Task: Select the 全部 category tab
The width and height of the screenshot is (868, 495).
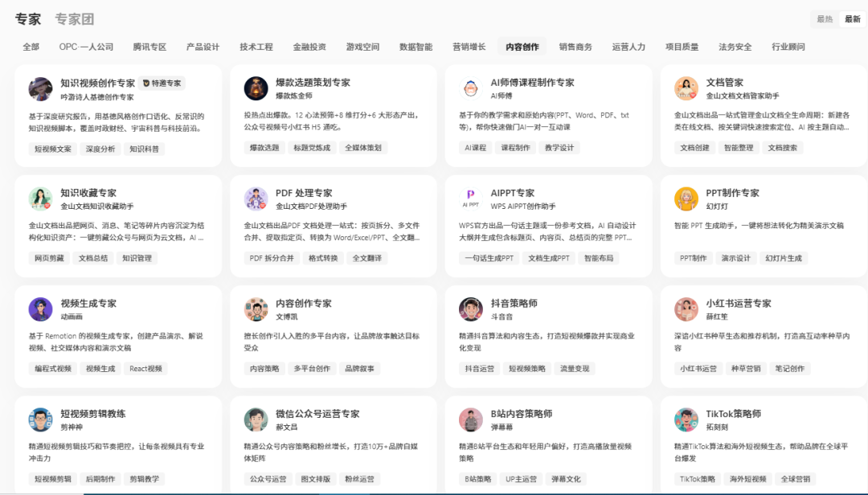Action: tap(31, 47)
